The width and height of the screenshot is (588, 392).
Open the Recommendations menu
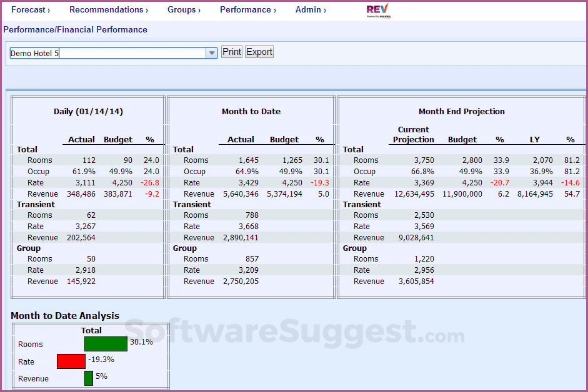(x=108, y=10)
